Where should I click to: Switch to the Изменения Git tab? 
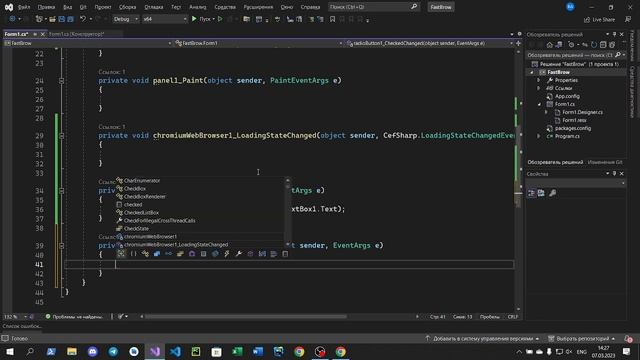(x=605, y=162)
